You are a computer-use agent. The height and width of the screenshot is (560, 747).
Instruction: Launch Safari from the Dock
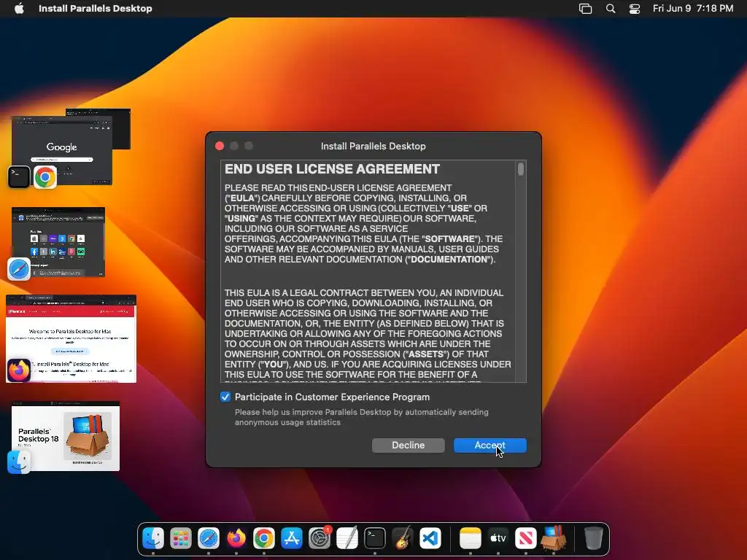(209, 538)
